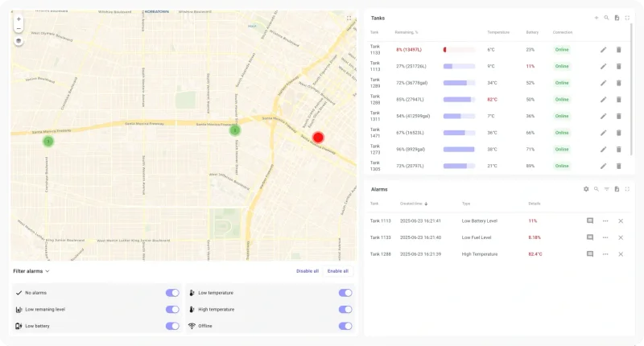Clear the Tank 1288 High Temperature alarm
Screen dimensions: 644x346
click(x=621, y=254)
